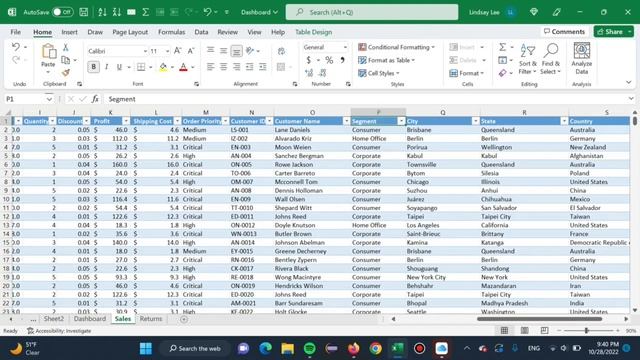The width and height of the screenshot is (640, 360).
Task: Toggle Underline formatting
Action: pos(119,67)
